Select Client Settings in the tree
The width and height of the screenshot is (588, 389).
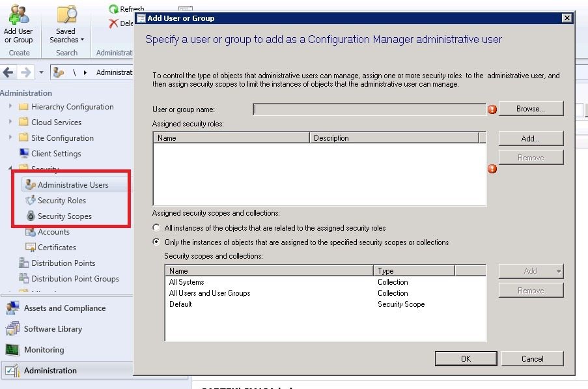point(56,153)
